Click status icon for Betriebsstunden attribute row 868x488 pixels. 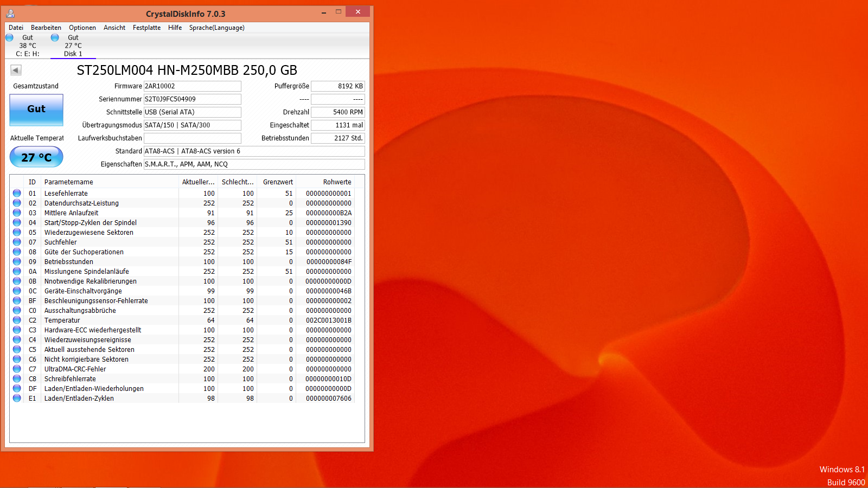[17, 261]
